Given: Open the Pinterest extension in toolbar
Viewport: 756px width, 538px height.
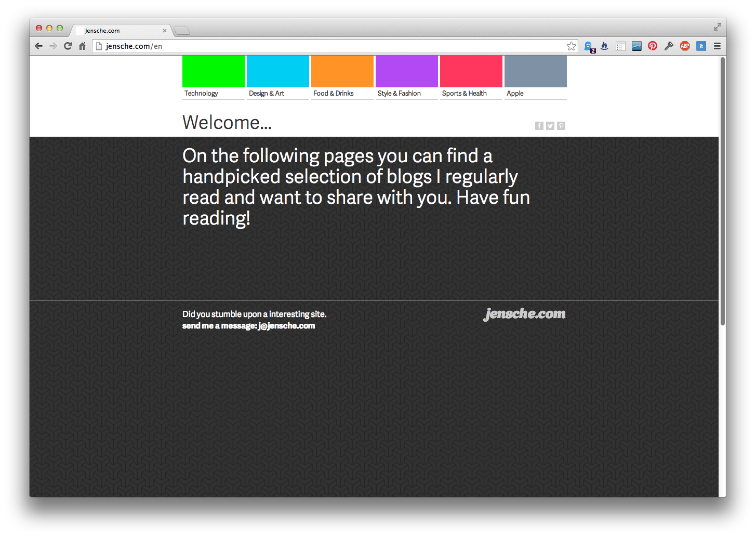Looking at the screenshot, I should coord(653,46).
